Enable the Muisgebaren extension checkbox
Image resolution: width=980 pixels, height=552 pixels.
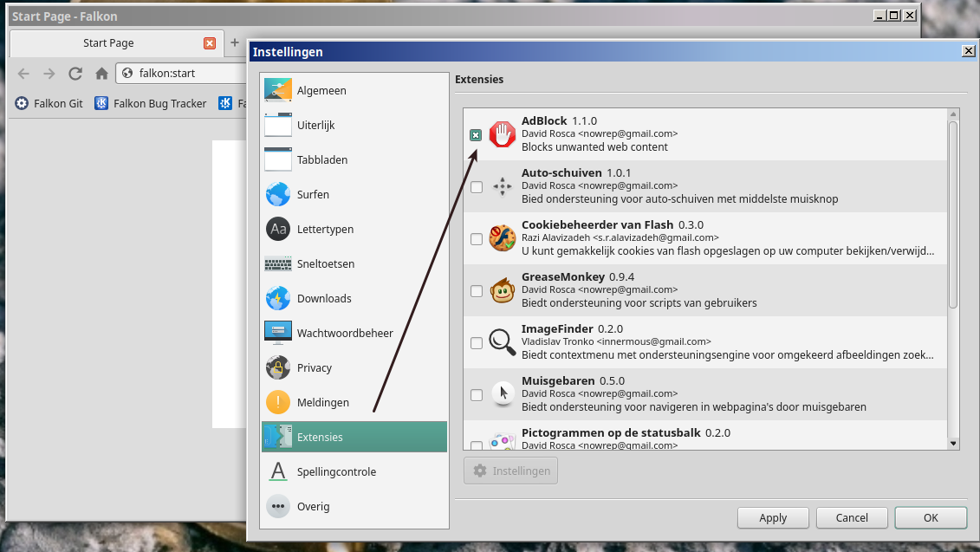[x=477, y=394]
